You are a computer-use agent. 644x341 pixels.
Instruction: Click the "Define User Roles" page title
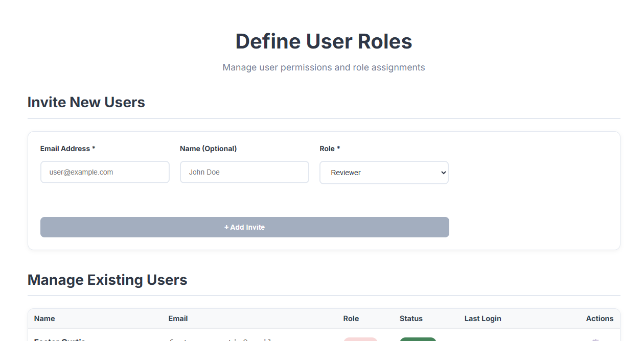pos(323,41)
